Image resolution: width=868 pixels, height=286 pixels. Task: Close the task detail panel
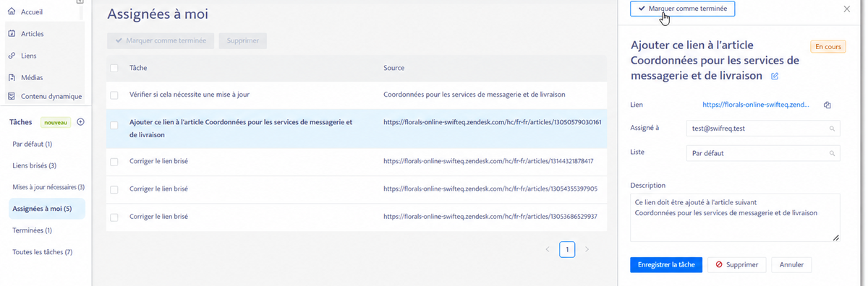tap(847, 9)
